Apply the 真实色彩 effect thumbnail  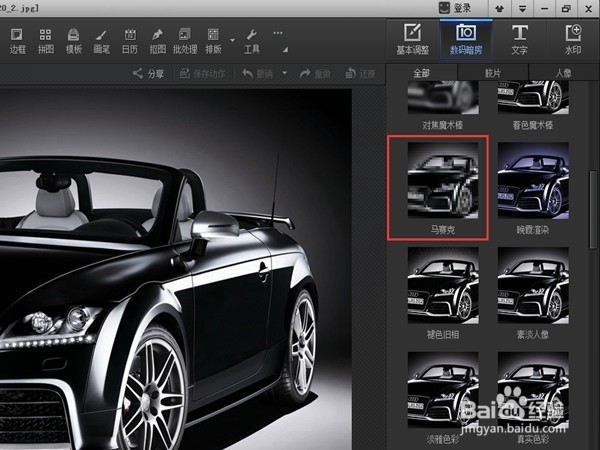533,390
